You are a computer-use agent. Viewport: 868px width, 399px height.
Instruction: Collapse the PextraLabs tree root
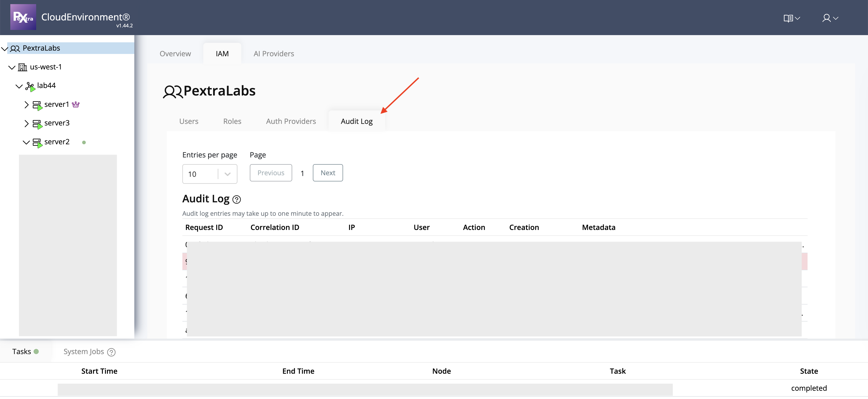click(4, 49)
